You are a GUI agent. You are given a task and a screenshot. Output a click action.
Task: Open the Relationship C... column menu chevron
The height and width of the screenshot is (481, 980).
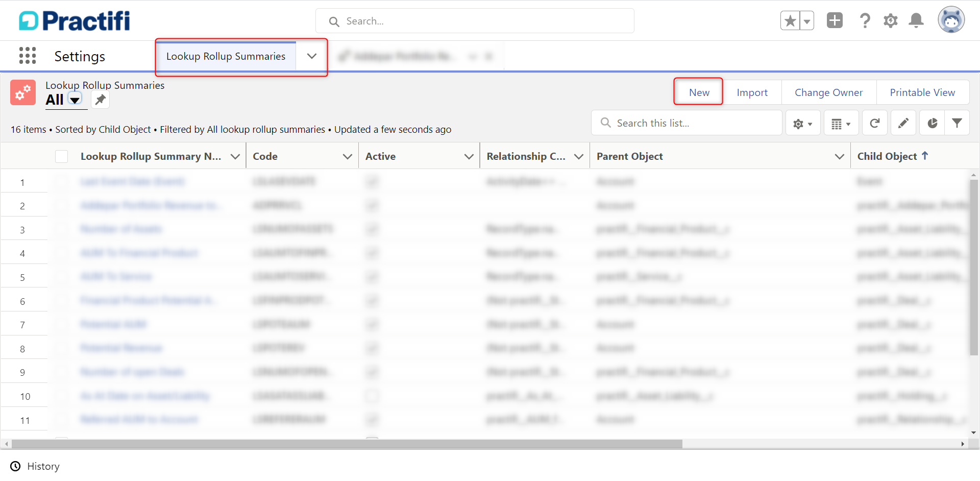pyautogui.click(x=578, y=156)
